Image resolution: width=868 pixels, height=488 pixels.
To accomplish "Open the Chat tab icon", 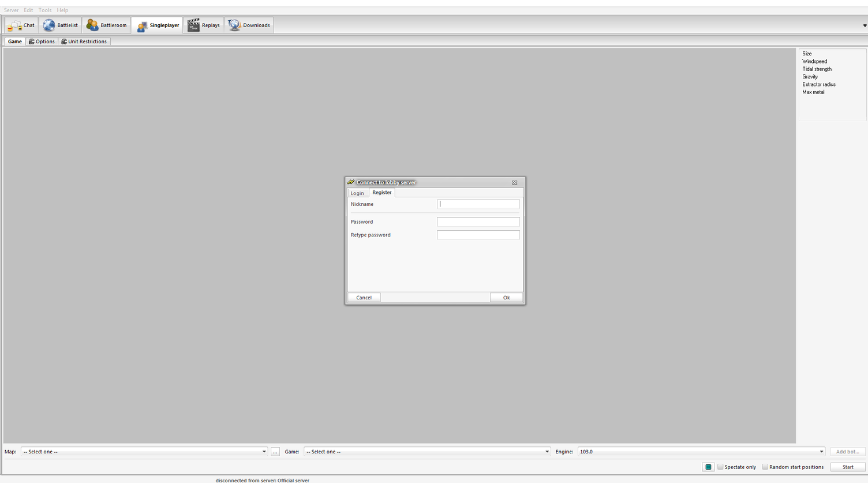I will [x=14, y=25].
